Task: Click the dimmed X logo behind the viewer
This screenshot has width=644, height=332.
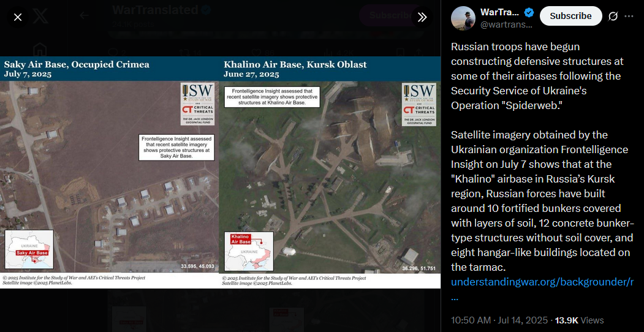Action: 40,16
